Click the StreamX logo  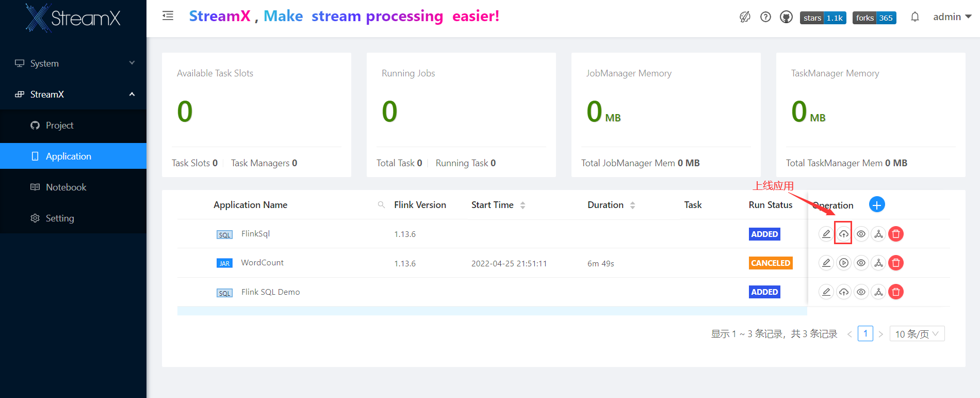[73, 18]
